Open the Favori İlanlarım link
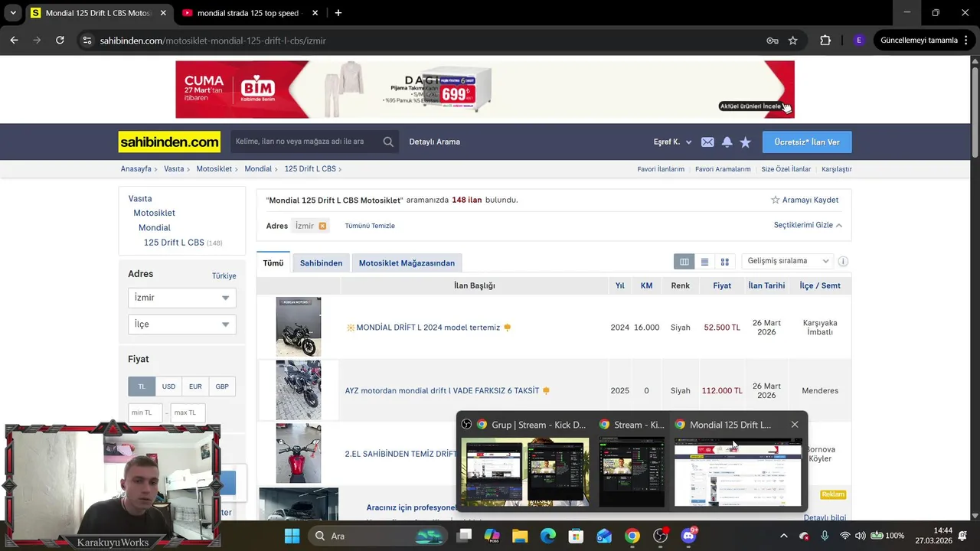The width and height of the screenshot is (980, 551). point(661,169)
